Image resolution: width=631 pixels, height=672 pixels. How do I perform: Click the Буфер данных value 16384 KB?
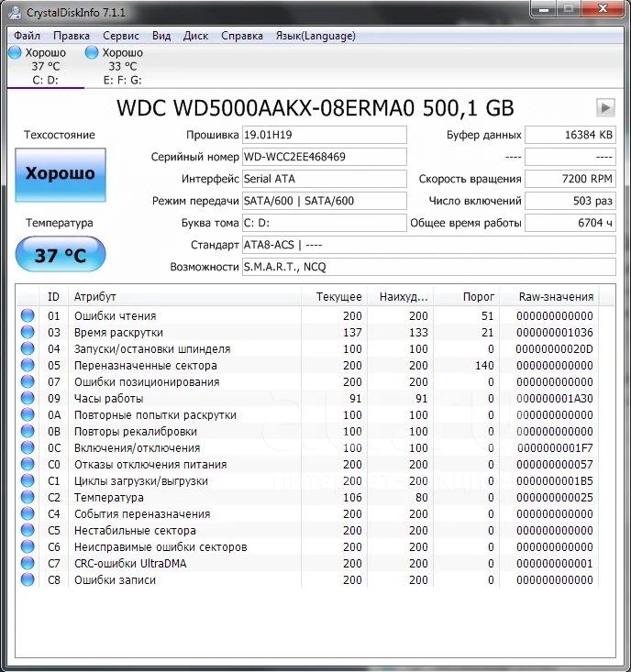(x=570, y=135)
